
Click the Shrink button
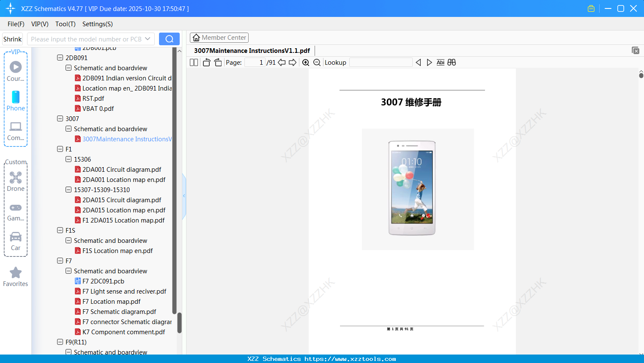coord(13,39)
